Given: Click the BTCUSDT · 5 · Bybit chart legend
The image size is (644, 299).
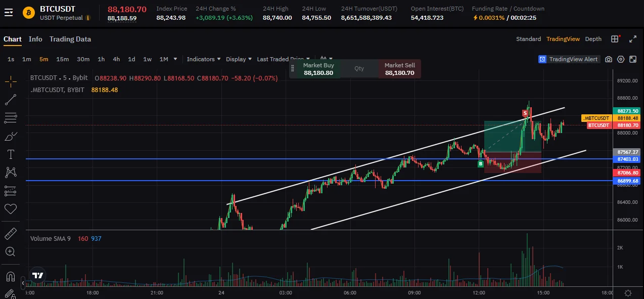Looking at the screenshot, I should (59, 78).
